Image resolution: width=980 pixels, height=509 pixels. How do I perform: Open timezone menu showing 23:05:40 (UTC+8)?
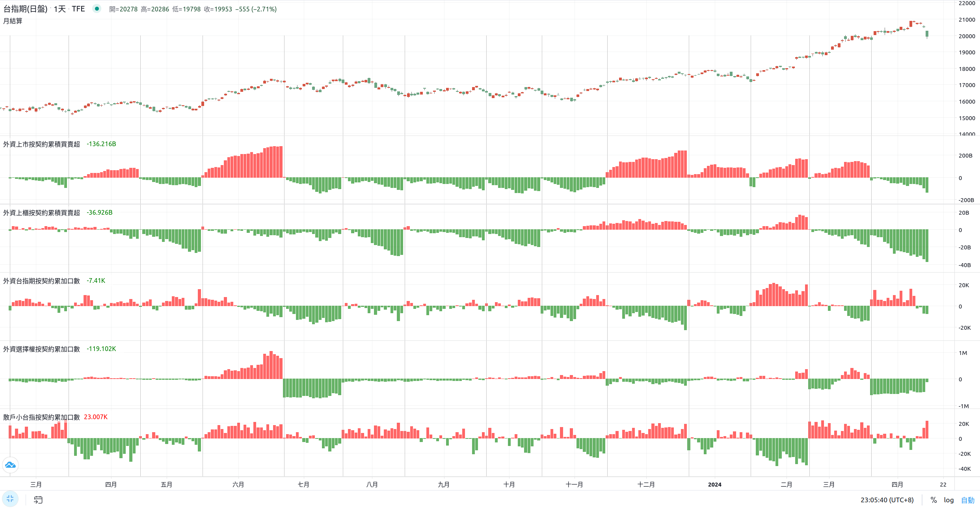pos(887,500)
